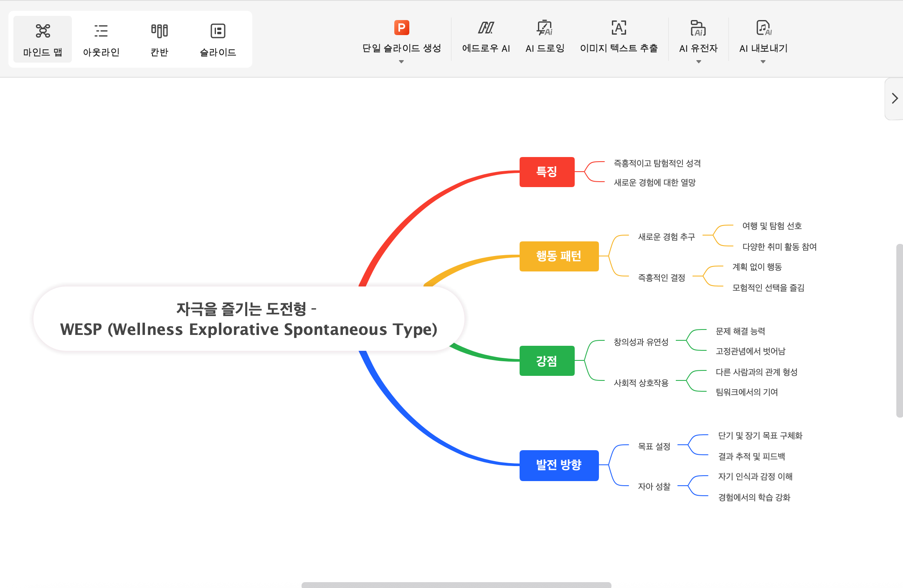The width and height of the screenshot is (903, 588).
Task: Select the 다른 사람과의 관계 형성 node
Action: [756, 372]
